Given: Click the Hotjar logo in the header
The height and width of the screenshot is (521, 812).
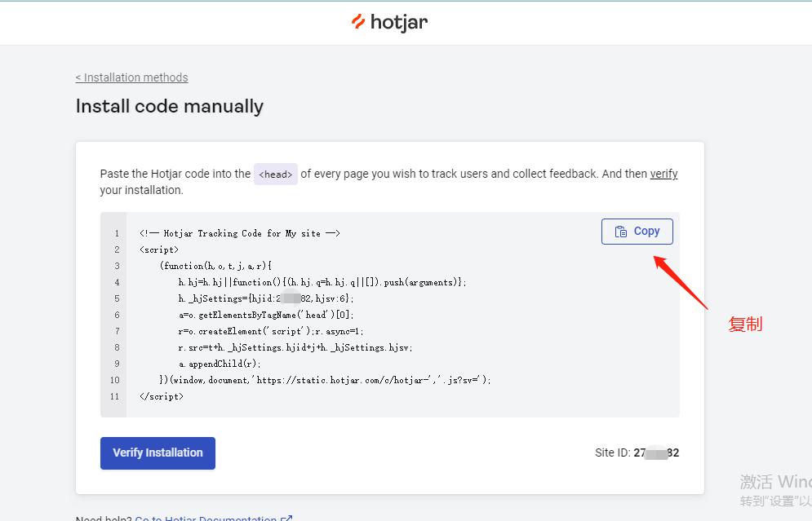Looking at the screenshot, I should click(x=389, y=22).
